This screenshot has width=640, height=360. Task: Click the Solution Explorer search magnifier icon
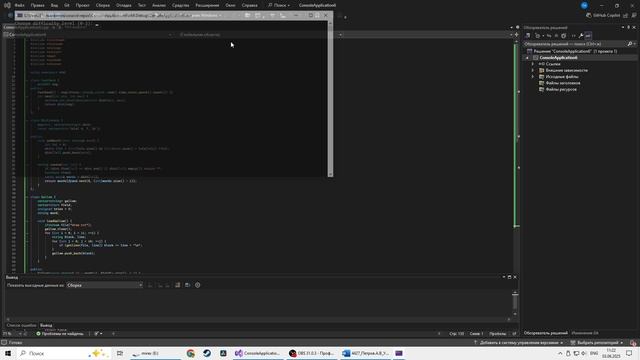click(x=630, y=44)
